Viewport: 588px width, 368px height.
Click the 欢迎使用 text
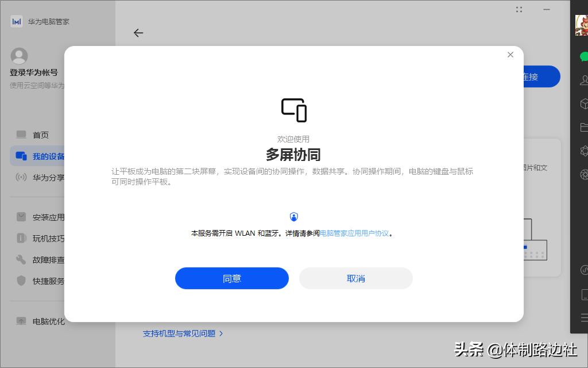(x=293, y=139)
